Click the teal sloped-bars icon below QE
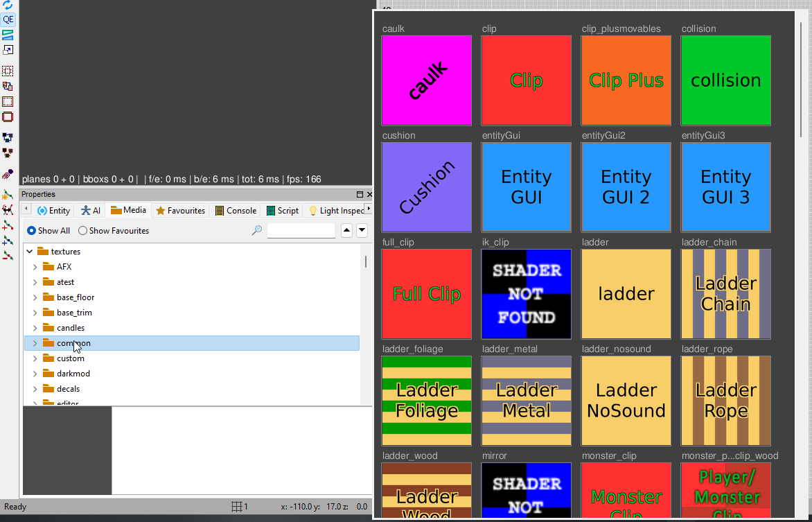The height and width of the screenshot is (522, 812). tap(8, 35)
